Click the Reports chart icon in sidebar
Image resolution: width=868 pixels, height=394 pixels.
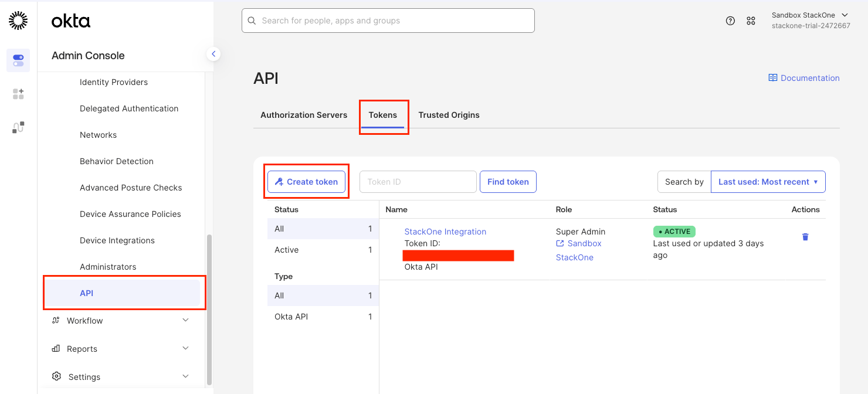[56, 348]
